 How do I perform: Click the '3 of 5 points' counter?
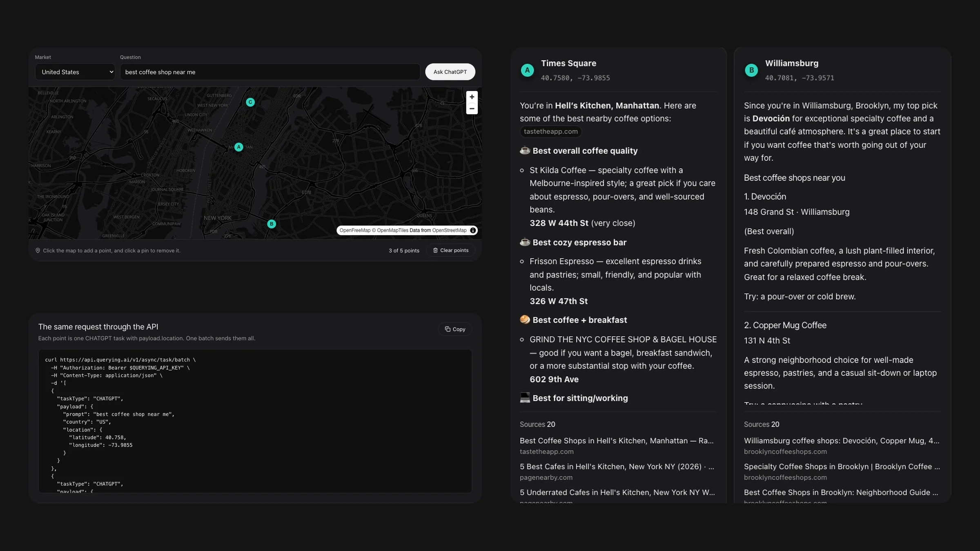pyautogui.click(x=404, y=251)
